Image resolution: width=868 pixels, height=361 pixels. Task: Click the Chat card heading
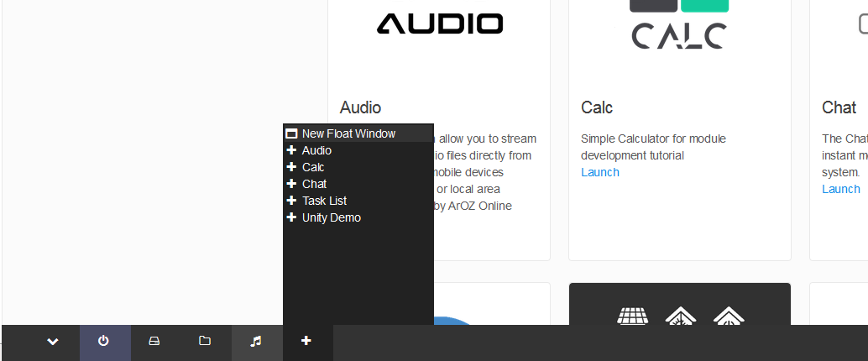tap(839, 107)
